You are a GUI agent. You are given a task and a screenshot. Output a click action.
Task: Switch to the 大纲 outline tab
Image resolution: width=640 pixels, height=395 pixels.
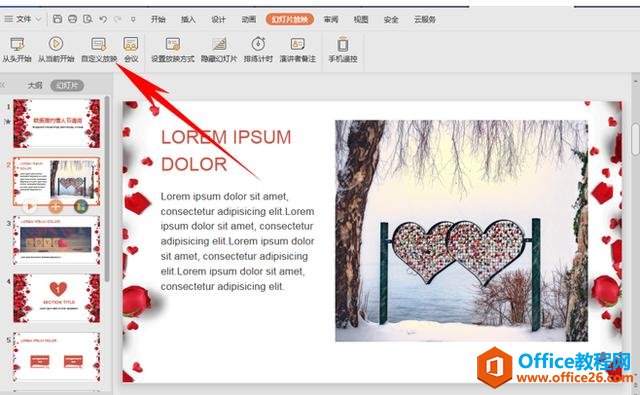click(35, 85)
